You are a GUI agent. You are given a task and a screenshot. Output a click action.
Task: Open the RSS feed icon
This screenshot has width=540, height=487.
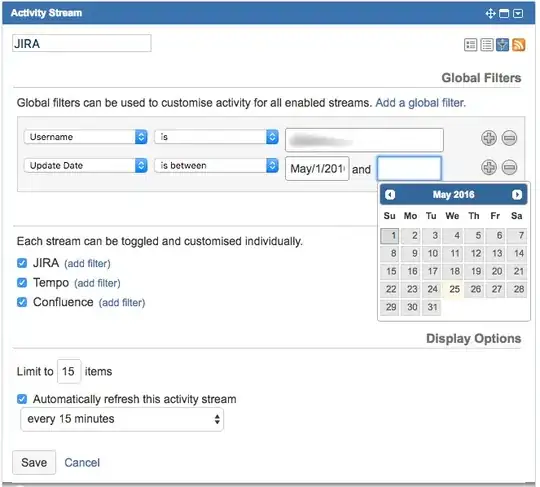click(519, 45)
